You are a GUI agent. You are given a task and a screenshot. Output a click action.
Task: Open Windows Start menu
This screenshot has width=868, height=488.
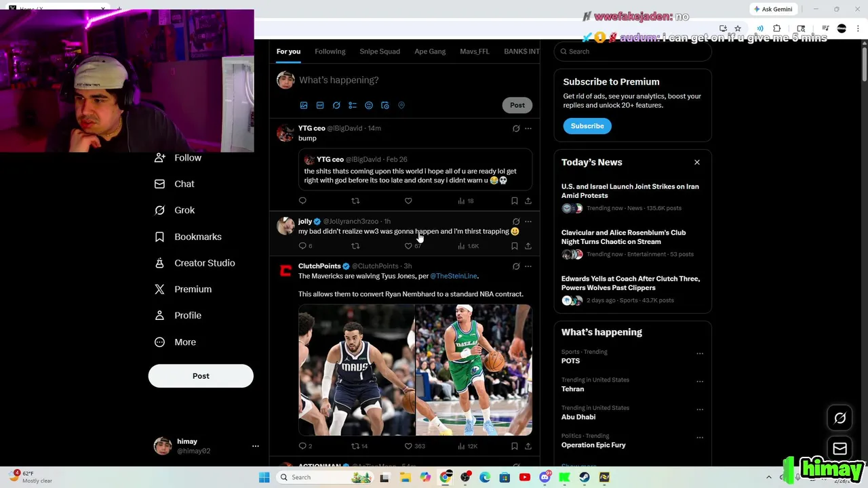264,477
